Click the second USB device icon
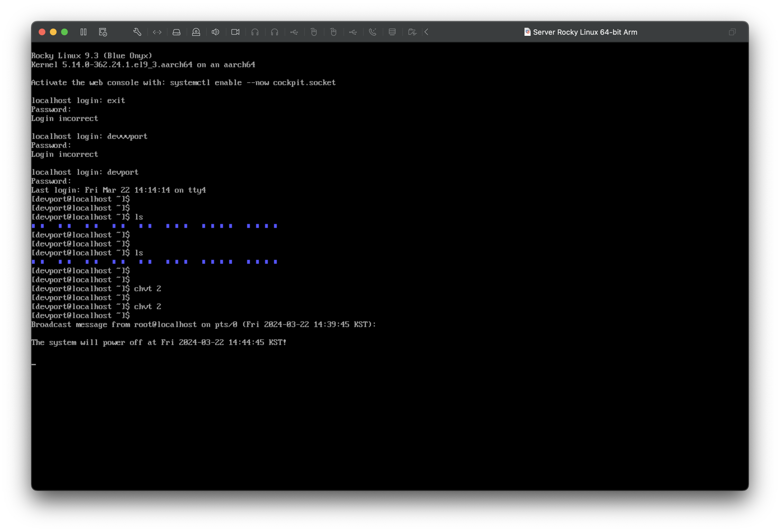 coord(353,32)
